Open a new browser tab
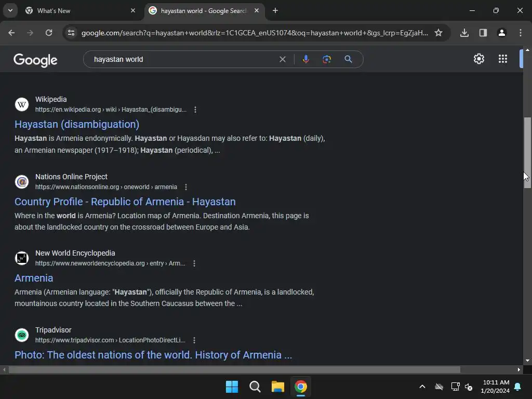Screen dimensions: 532x399 (275, 11)
